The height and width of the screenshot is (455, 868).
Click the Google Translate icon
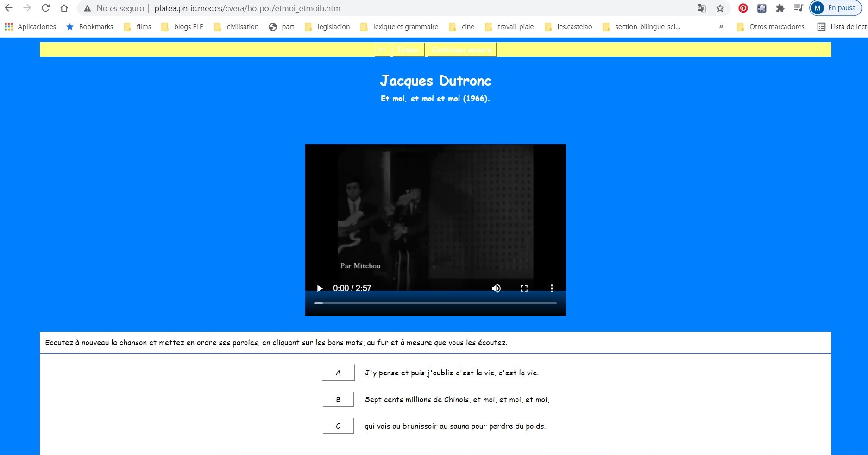[701, 8]
